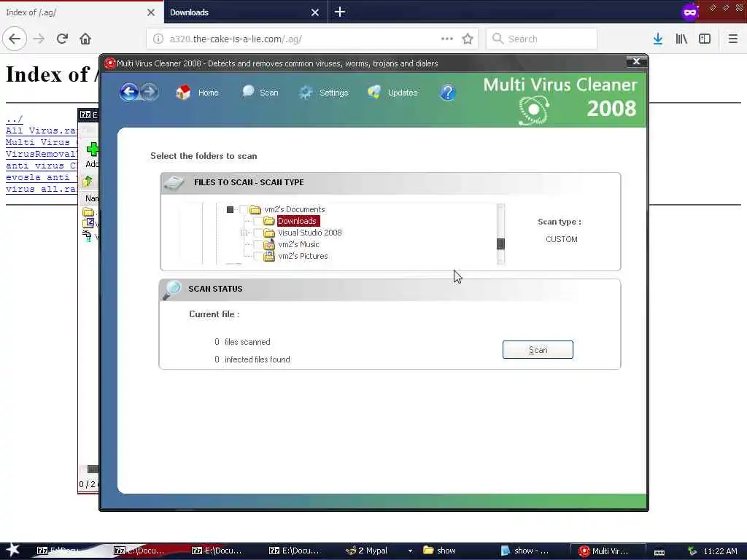
Task: Click the browser Search field
Action: click(x=542, y=39)
